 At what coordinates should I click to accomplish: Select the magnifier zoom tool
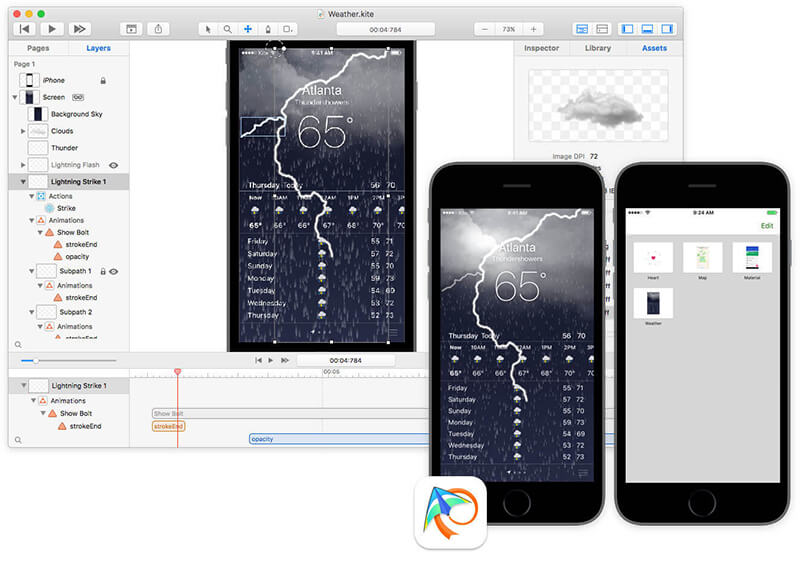228,30
